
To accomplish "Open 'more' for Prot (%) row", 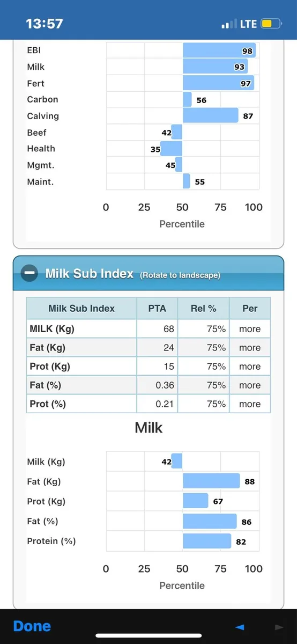I will (x=250, y=404).
